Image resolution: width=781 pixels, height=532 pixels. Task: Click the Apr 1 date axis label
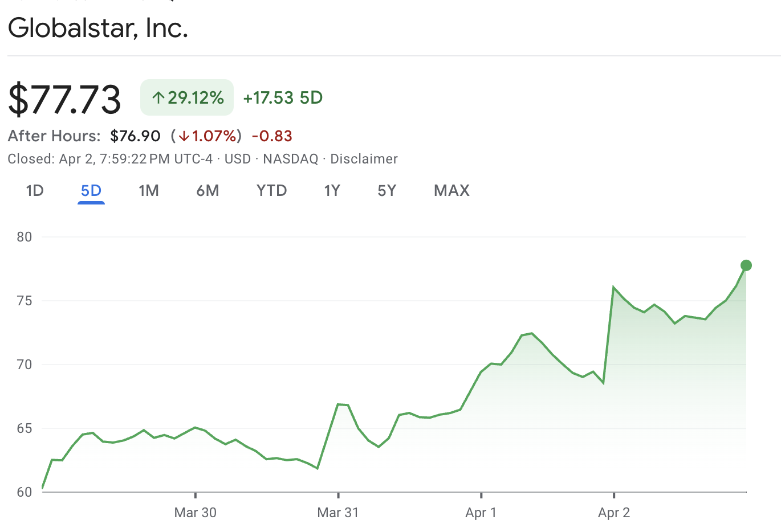click(481, 513)
